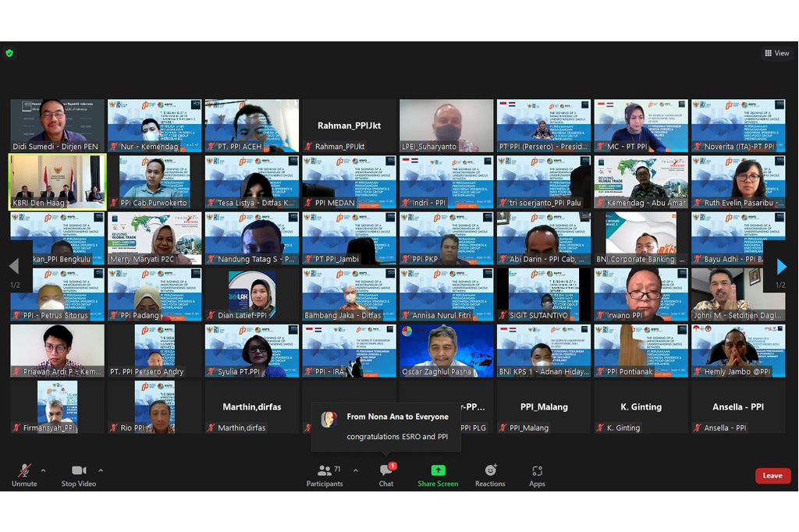
Task: Select the Hemly Jambo @PPI video tile
Action: [738, 351]
